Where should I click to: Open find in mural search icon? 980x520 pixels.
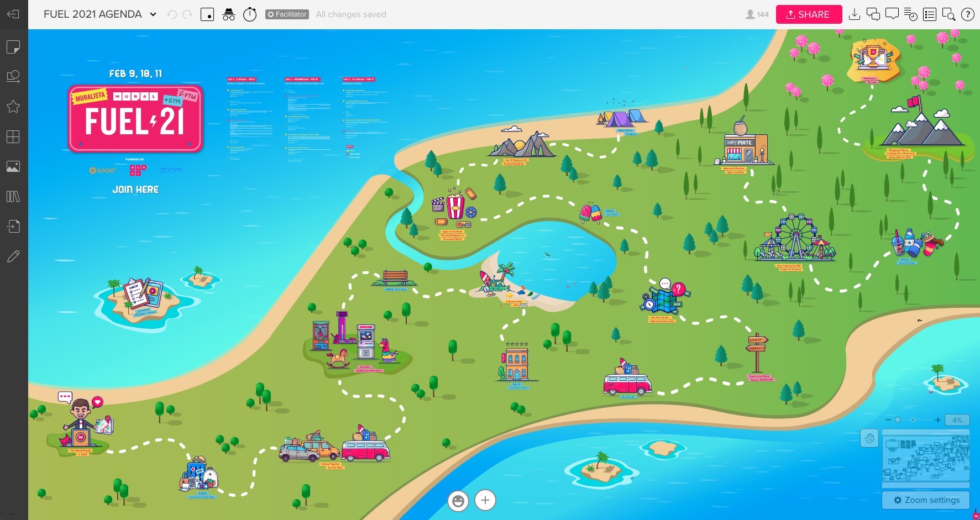[948, 14]
